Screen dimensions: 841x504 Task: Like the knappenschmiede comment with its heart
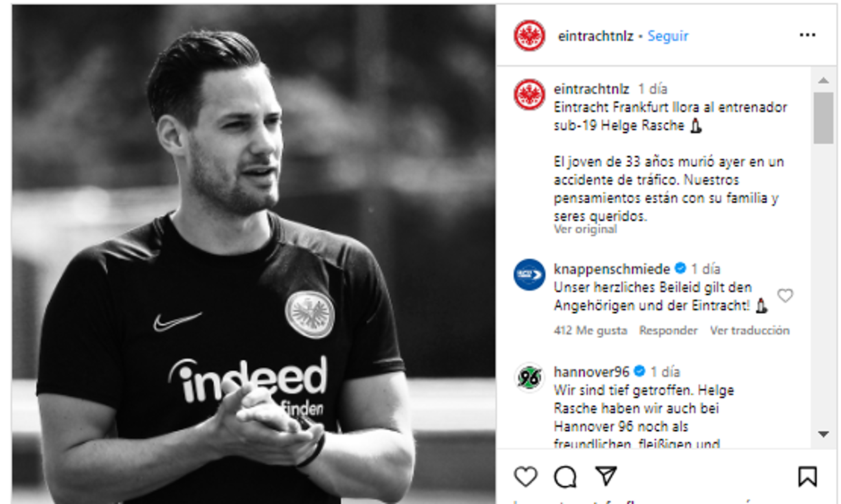[x=785, y=295]
